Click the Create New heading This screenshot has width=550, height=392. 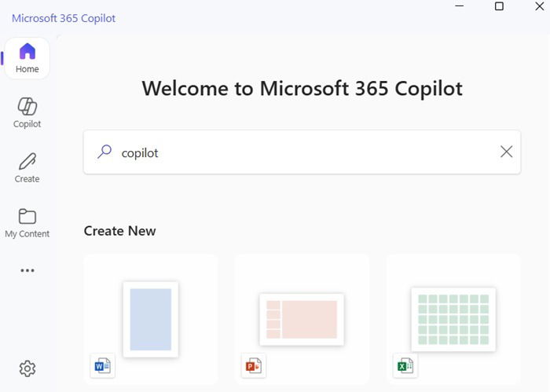pyautogui.click(x=119, y=231)
